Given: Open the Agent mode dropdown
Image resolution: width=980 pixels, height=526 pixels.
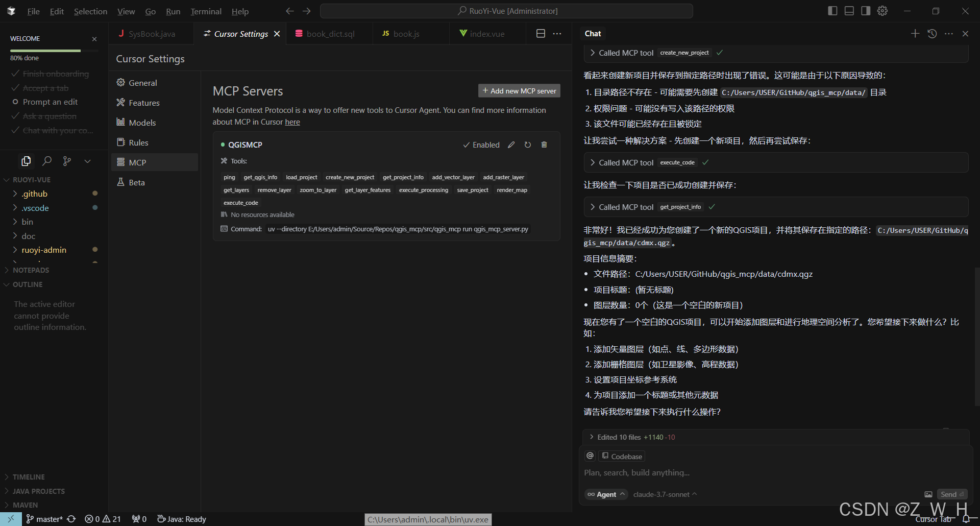Looking at the screenshot, I should click(606, 494).
